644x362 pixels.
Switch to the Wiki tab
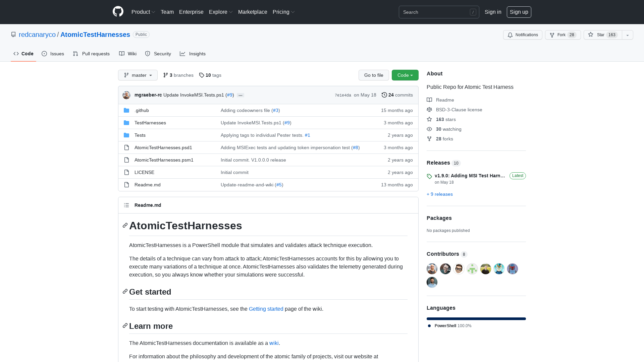pos(127,54)
